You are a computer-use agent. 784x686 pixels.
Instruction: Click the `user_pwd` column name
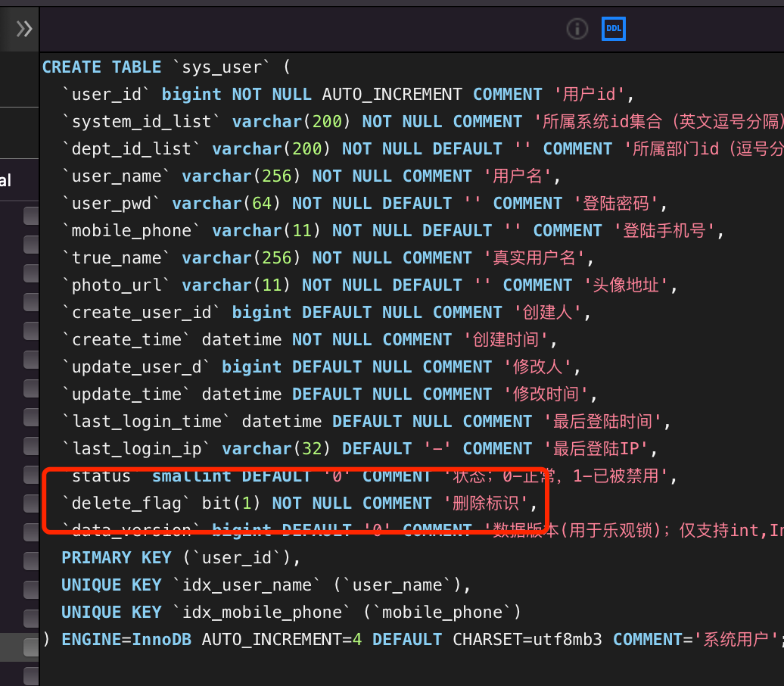point(111,203)
